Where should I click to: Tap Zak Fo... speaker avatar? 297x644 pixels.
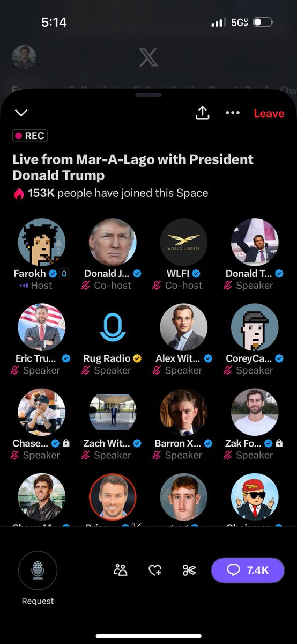(255, 413)
